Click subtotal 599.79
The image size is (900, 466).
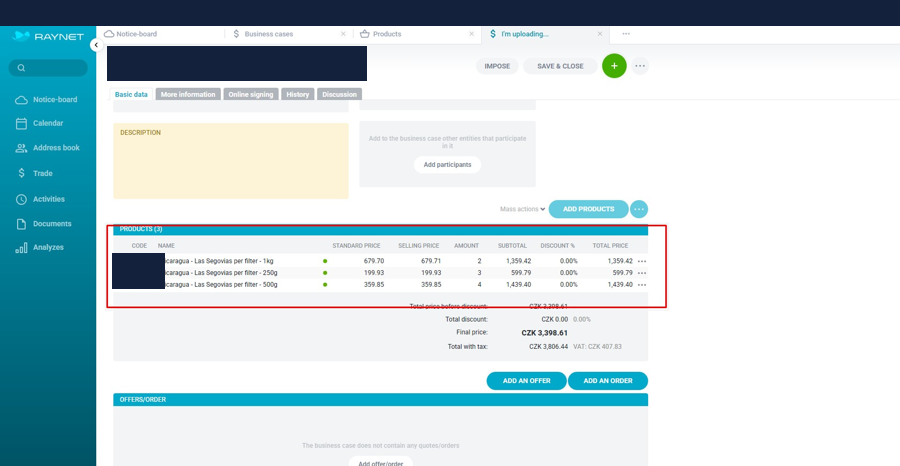coord(520,273)
